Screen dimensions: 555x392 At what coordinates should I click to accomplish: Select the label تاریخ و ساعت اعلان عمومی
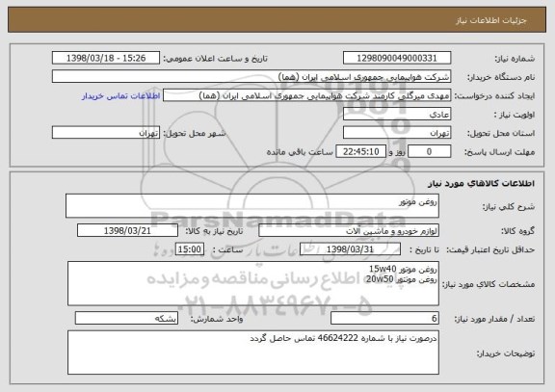tap(215, 59)
